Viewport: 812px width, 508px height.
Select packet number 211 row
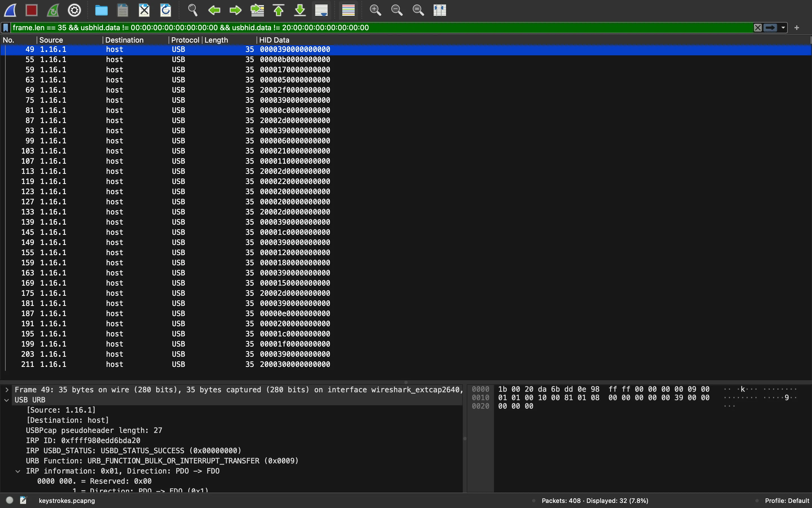coord(406,364)
